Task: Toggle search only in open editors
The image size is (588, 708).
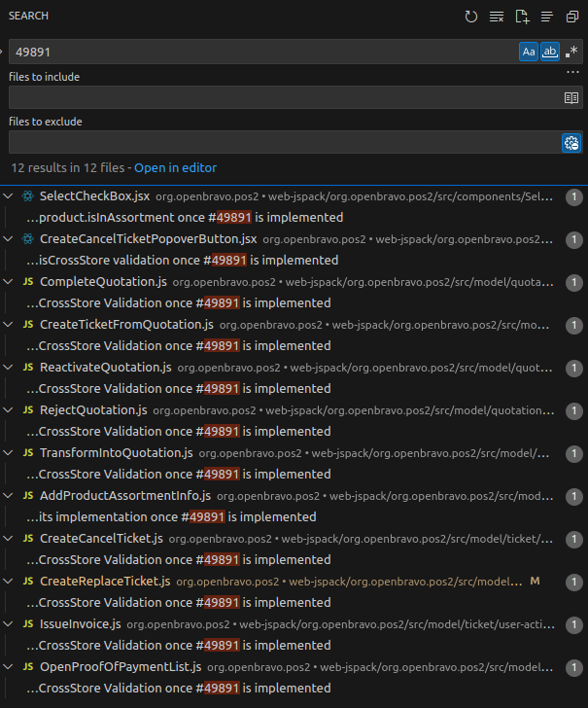Action: click(571, 97)
